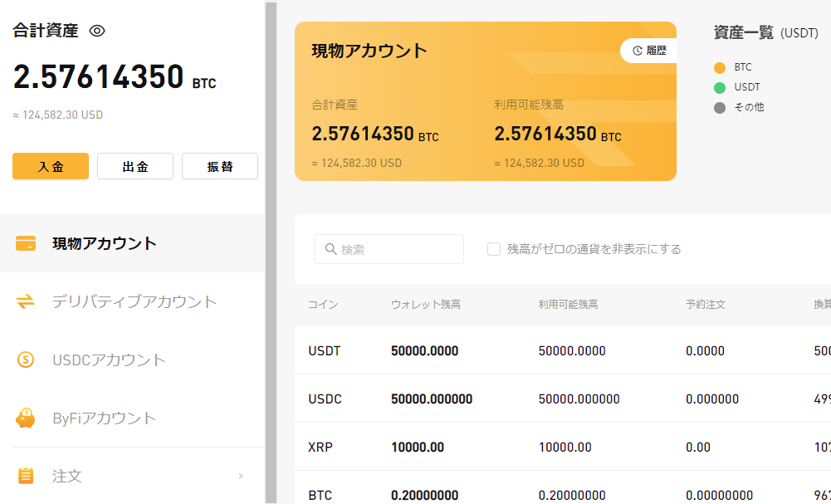Select the USDT coin row
The image size is (831, 504).
[x=563, y=350]
